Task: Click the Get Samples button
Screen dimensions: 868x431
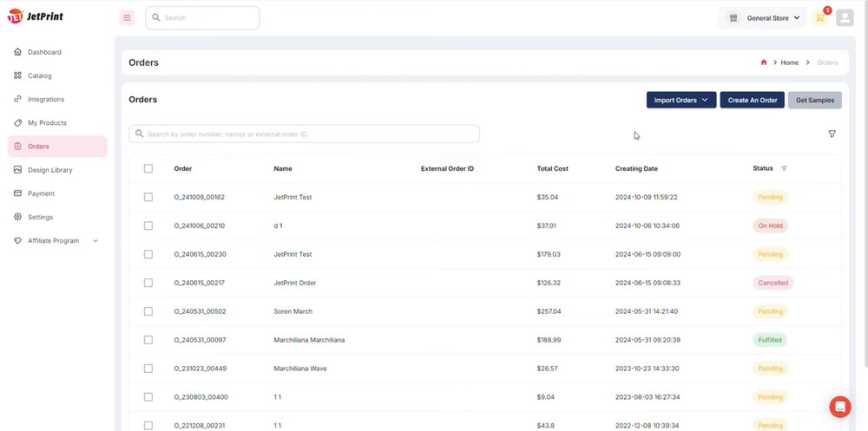Action: coord(815,100)
